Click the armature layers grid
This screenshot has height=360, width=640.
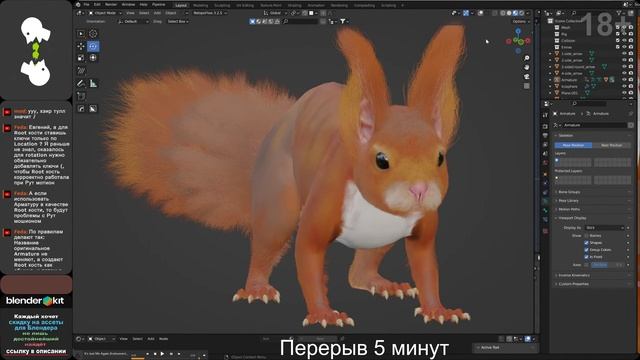[x=593, y=162]
